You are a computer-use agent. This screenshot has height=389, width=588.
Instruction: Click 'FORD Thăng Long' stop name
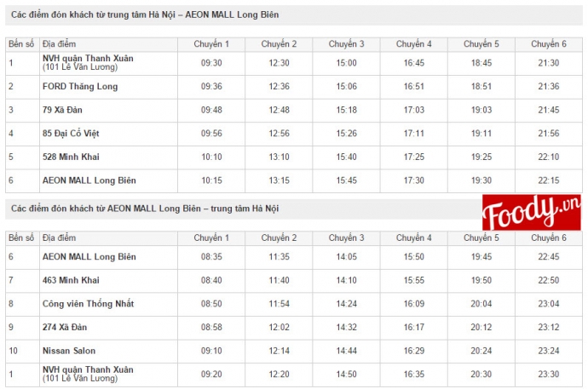pos(80,87)
